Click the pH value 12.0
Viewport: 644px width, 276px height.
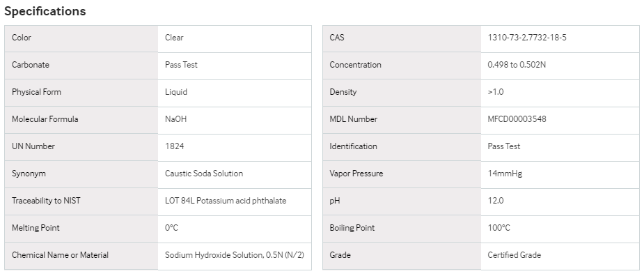click(x=495, y=200)
